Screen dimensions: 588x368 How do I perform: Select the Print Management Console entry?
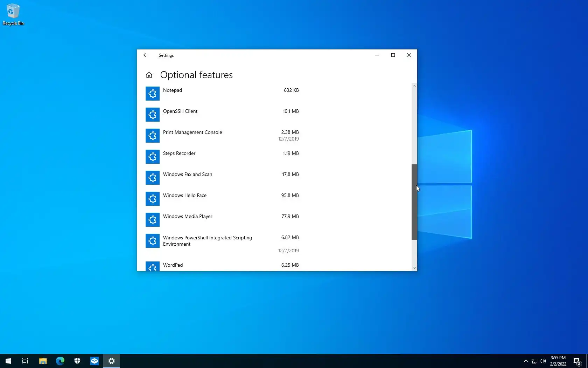(192, 132)
